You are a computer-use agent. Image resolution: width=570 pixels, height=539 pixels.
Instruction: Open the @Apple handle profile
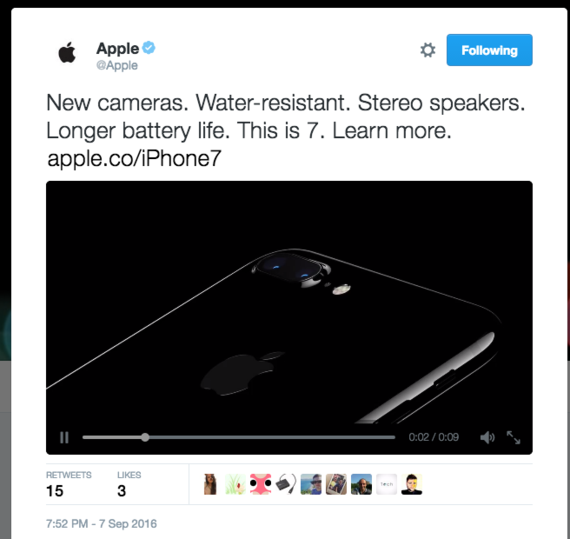click(117, 65)
